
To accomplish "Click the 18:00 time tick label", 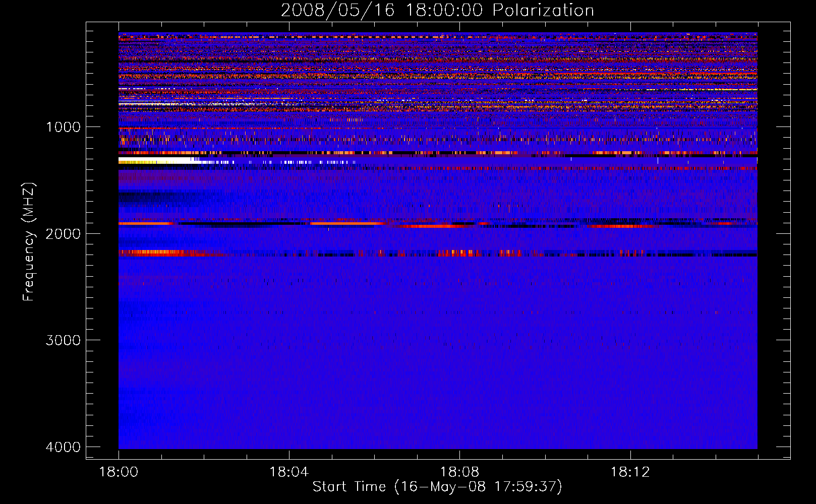I will pyautogui.click(x=119, y=472).
